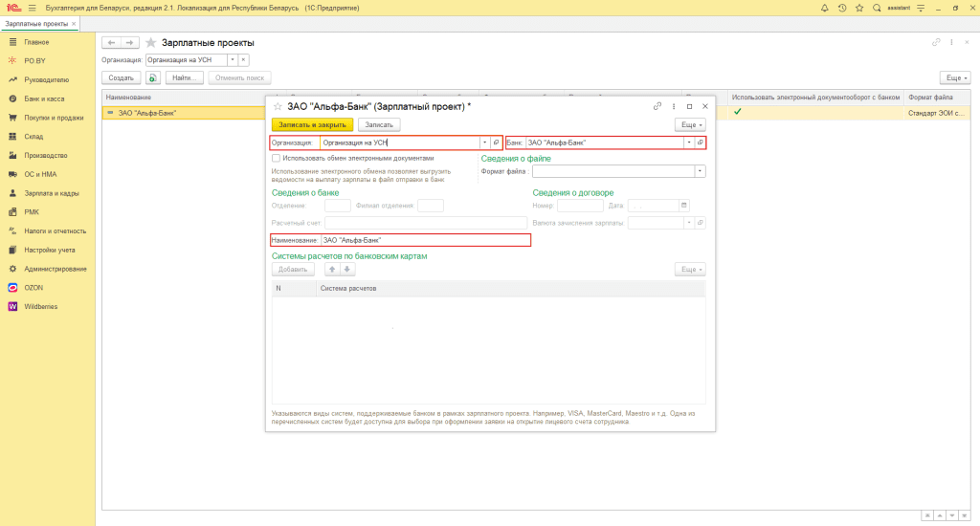Click the Создать button
This screenshot has width=980, height=526.
pos(122,78)
